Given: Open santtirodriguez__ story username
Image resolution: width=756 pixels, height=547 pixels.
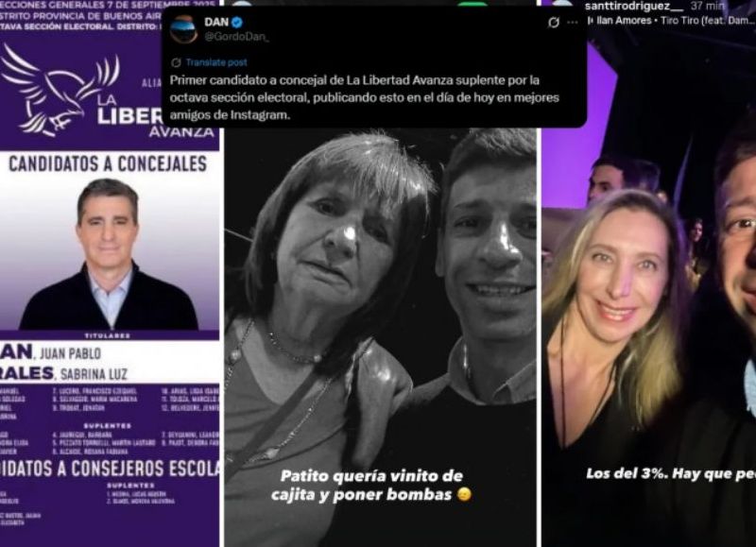Looking at the screenshot, I should click(633, 7).
